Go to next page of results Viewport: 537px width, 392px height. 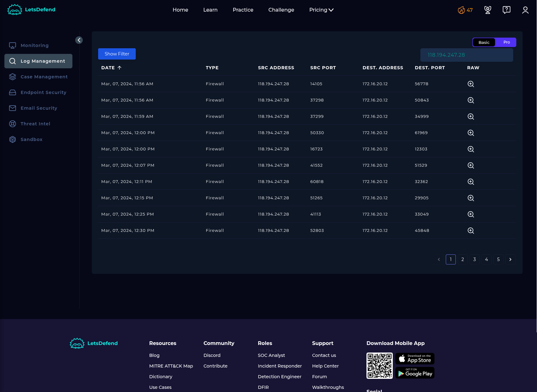point(510,259)
